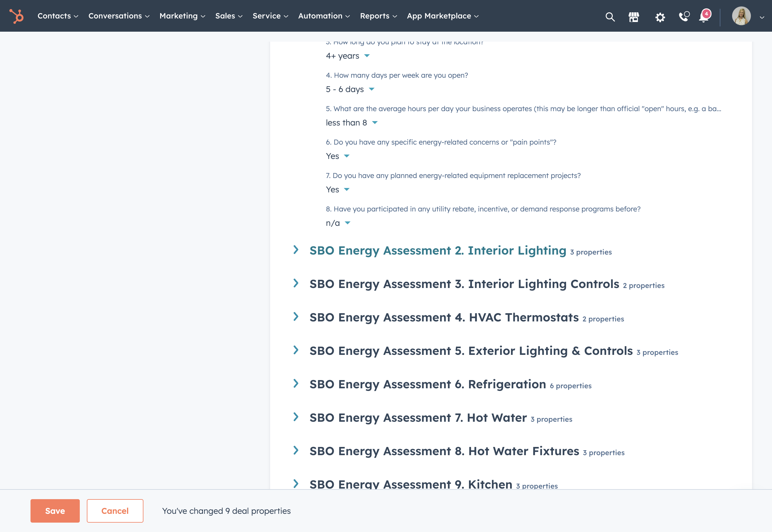Expand the 9. Kitchen section chevron

pos(296,483)
